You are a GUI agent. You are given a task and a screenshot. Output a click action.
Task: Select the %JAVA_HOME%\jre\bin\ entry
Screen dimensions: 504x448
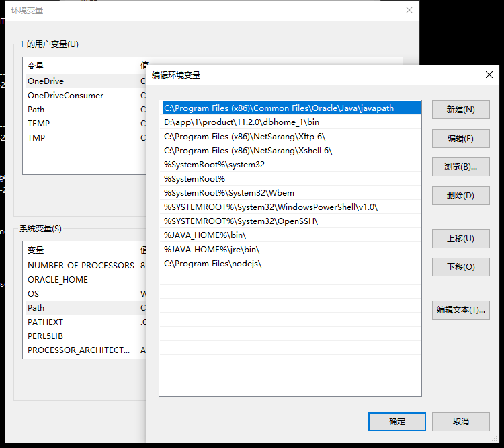click(x=291, y=250)
